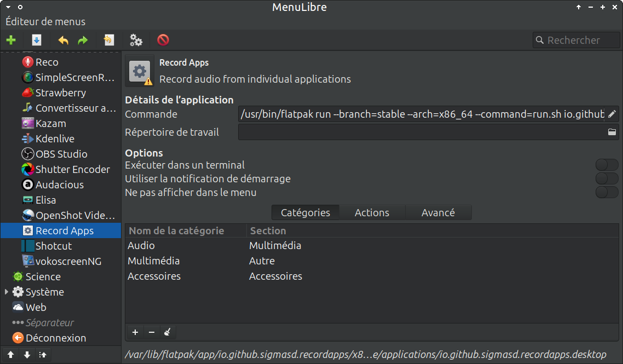
Task: Delete the launcher with the red prohibited icon
Action: tap(163, 40)
